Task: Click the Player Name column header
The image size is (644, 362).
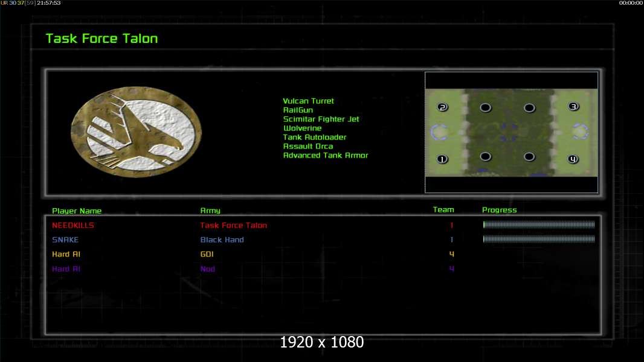Action: click(x=77, y=211)
